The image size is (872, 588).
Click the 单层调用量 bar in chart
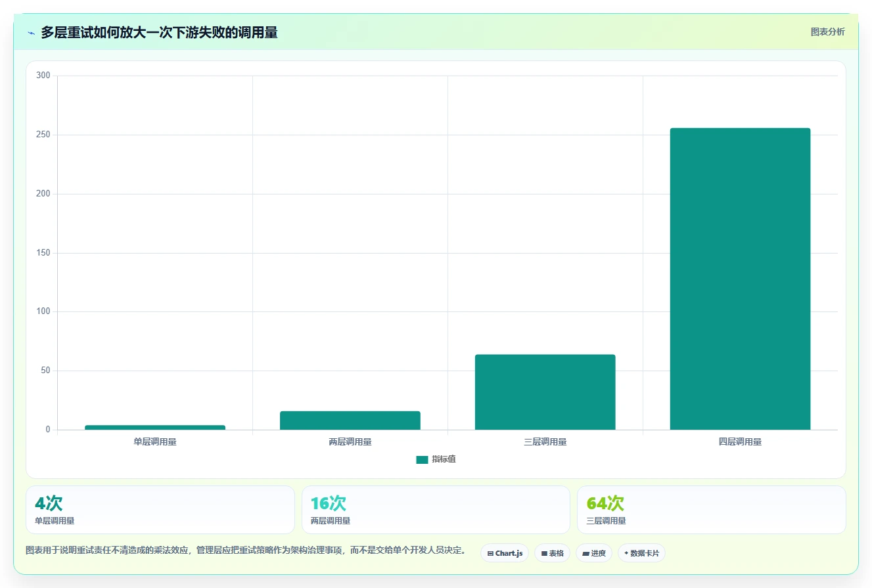click(155, 428)
